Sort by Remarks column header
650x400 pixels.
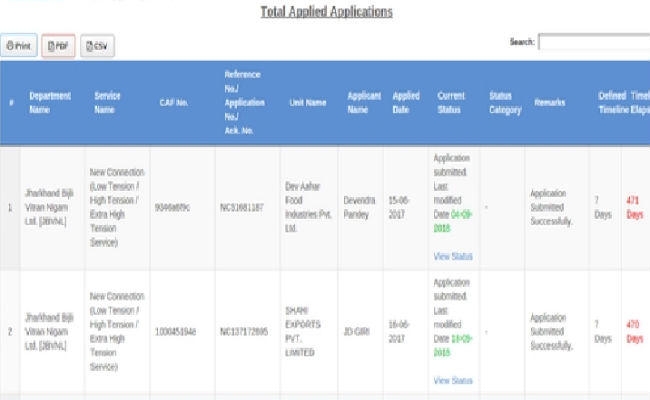(549, 102)
